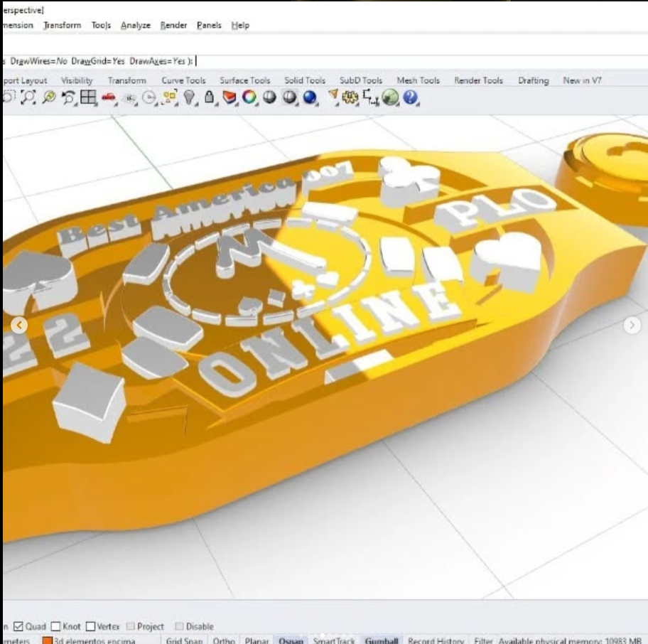Image resolution: width=648 pixels, height=644 pixels.
Task: Uncheck the Quad osnap checkbox
Action: (x=19, y=627)
